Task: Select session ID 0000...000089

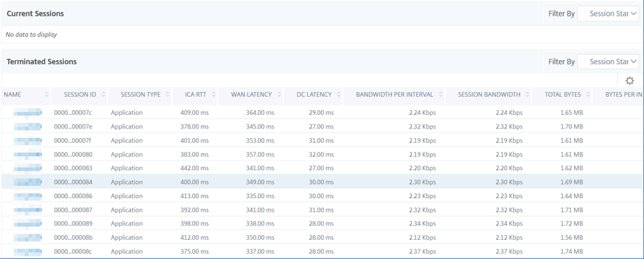Action: (x=73, y=223)
